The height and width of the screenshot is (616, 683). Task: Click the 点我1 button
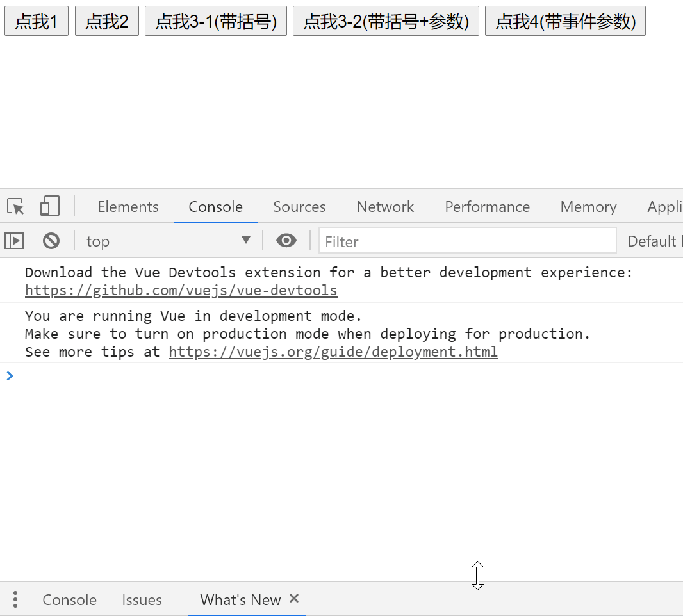(36, 20)
